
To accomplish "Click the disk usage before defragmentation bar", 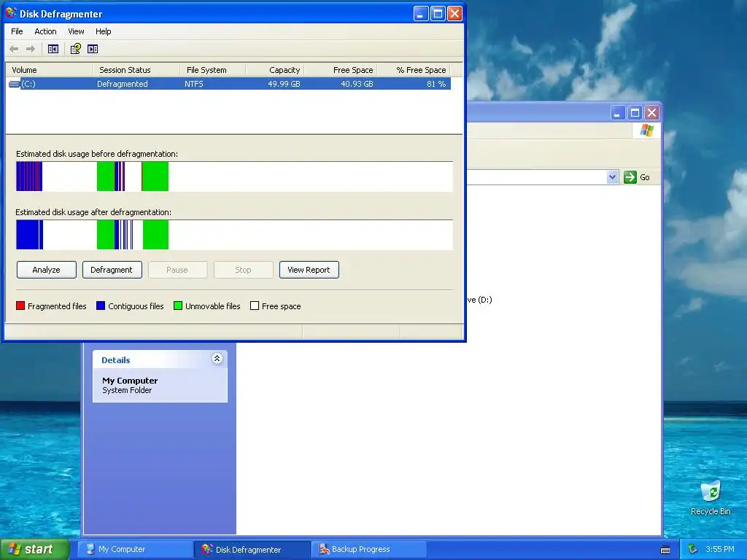I will tap(234, 176).
